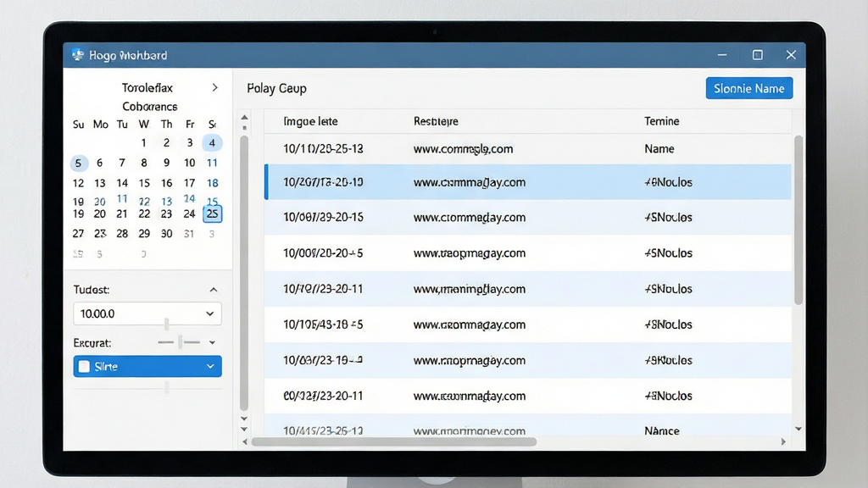Pick date 28 in the calendar

[x=122, y=234]
